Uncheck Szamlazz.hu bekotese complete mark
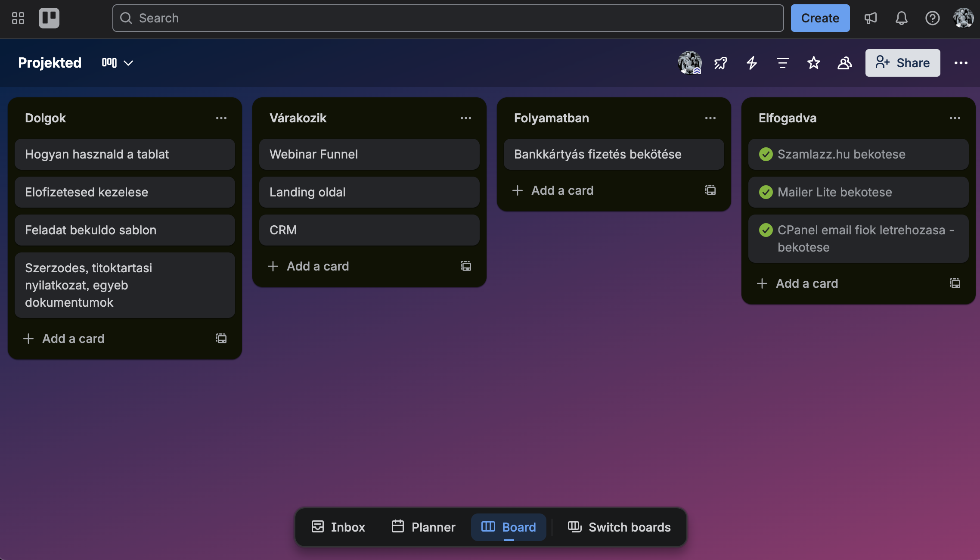Viewport: 980px width, 560px height. (x=766, y=154)
